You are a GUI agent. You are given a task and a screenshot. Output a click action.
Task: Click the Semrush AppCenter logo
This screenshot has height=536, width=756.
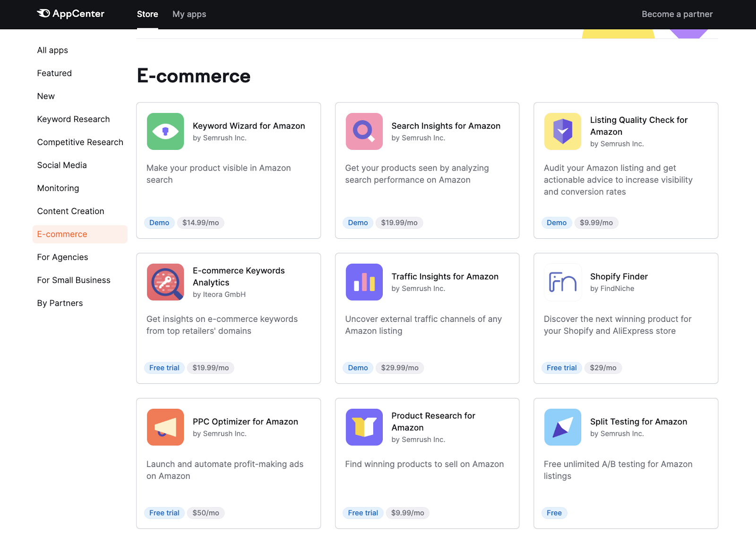[71, 14]
